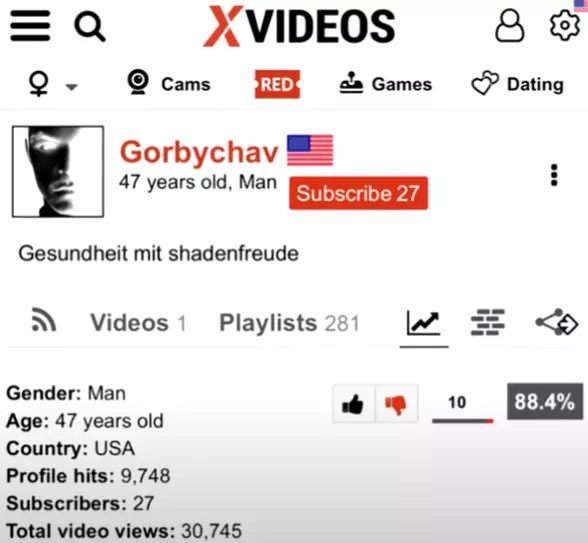Click the thumbs up button
The width and height of the screenshot is (588, 543).
click(353, 404)
